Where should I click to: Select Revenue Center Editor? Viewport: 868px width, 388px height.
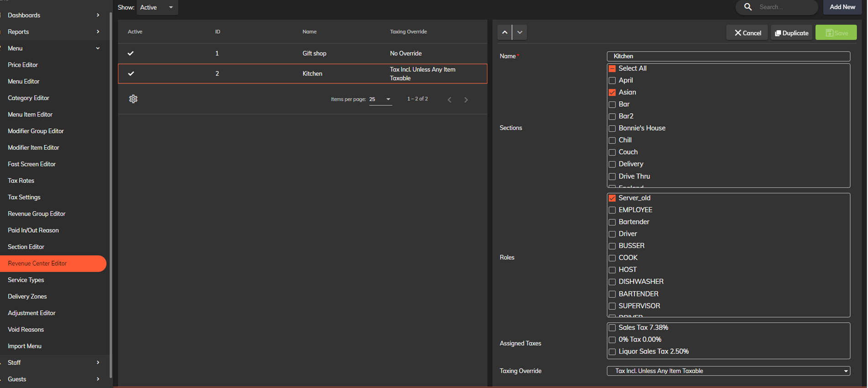(x=53, y=263)
